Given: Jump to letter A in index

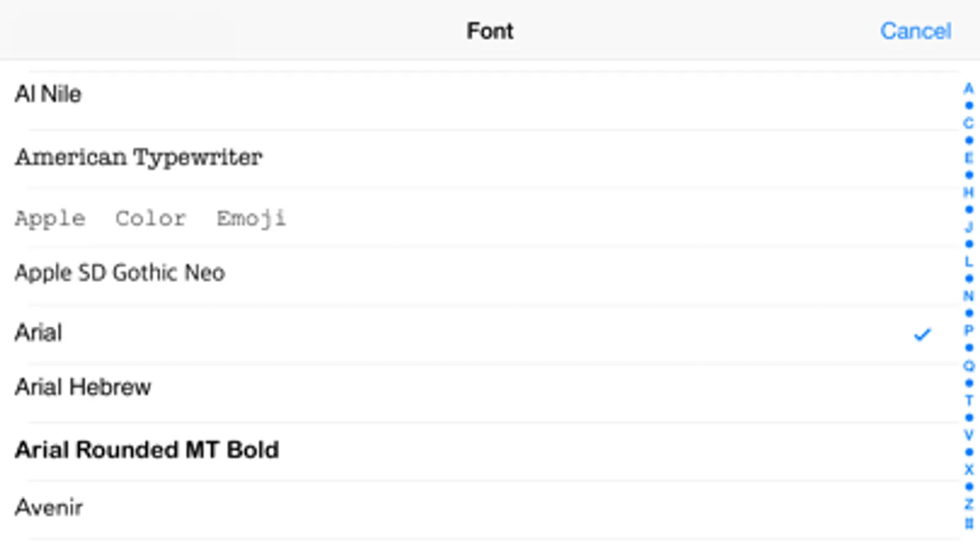Looking at the screenshot, I should click(968, 89).
